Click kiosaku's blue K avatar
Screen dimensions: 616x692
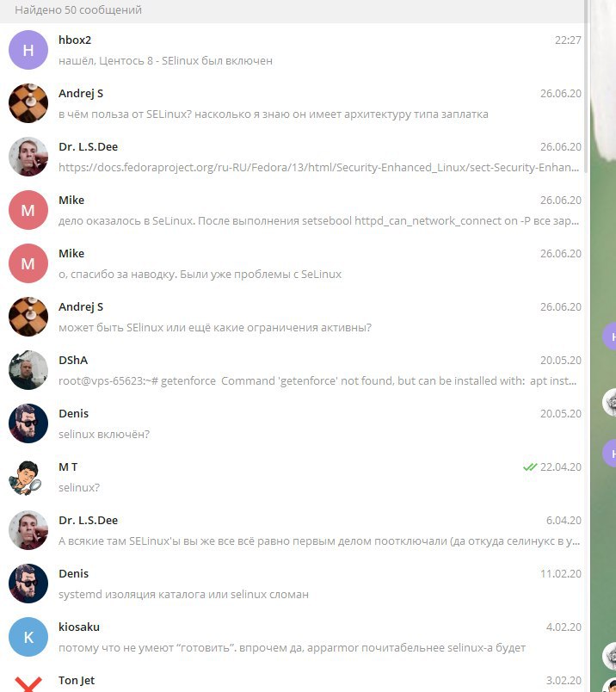[28, 637]
